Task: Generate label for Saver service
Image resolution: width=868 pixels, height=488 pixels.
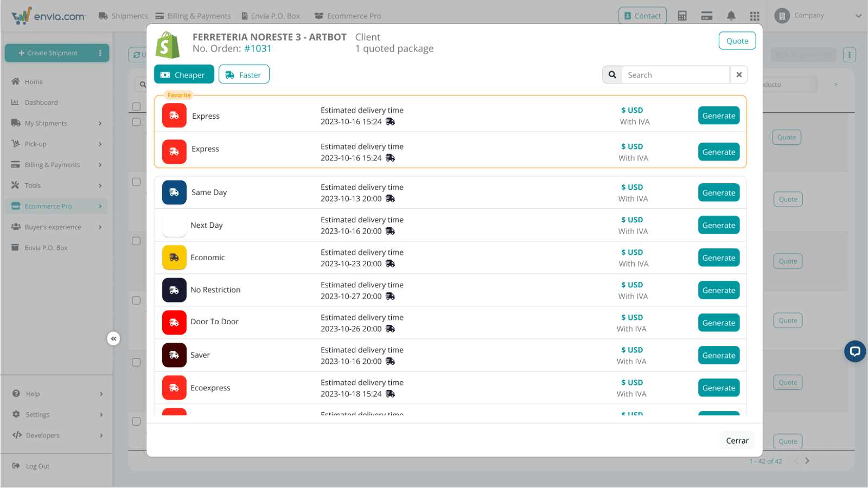Action: tap(718, 356)
